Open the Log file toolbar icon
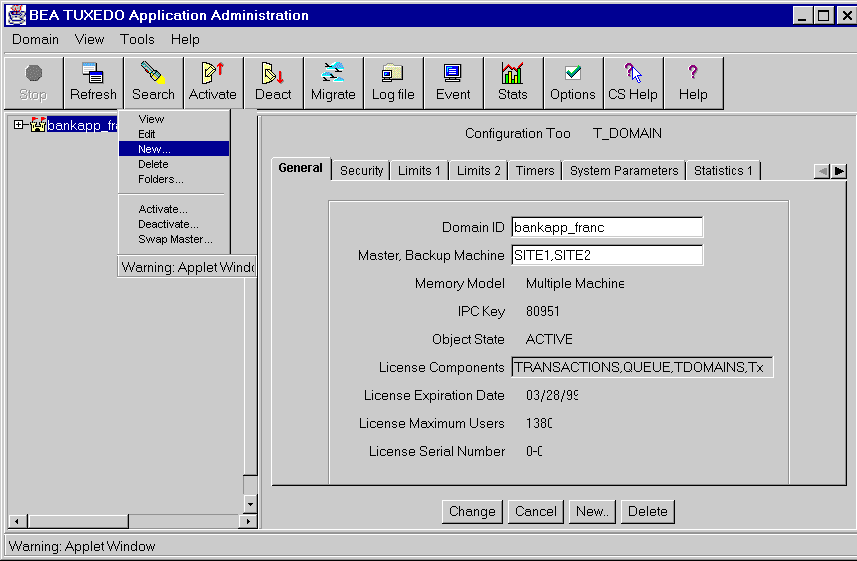The image size is (857, 561). pos(393,83)
